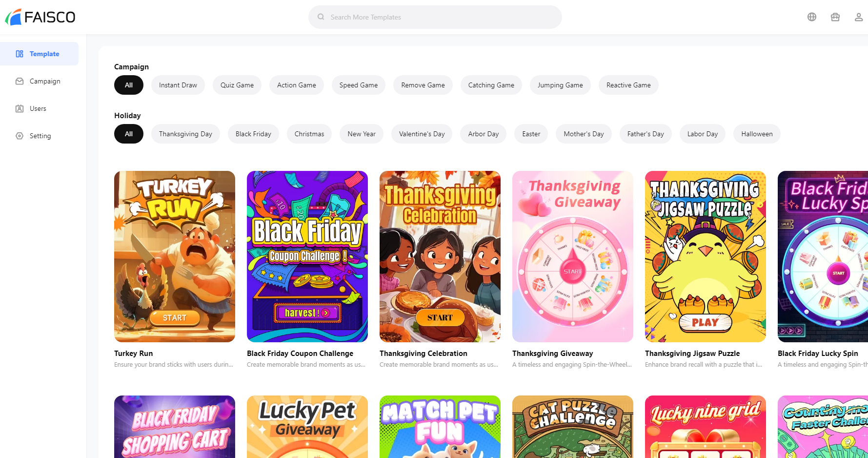The width and height of the screenshot is (868, 458).
Task: Select Reactive Game campaign filter
Action: tap(628, 85)
